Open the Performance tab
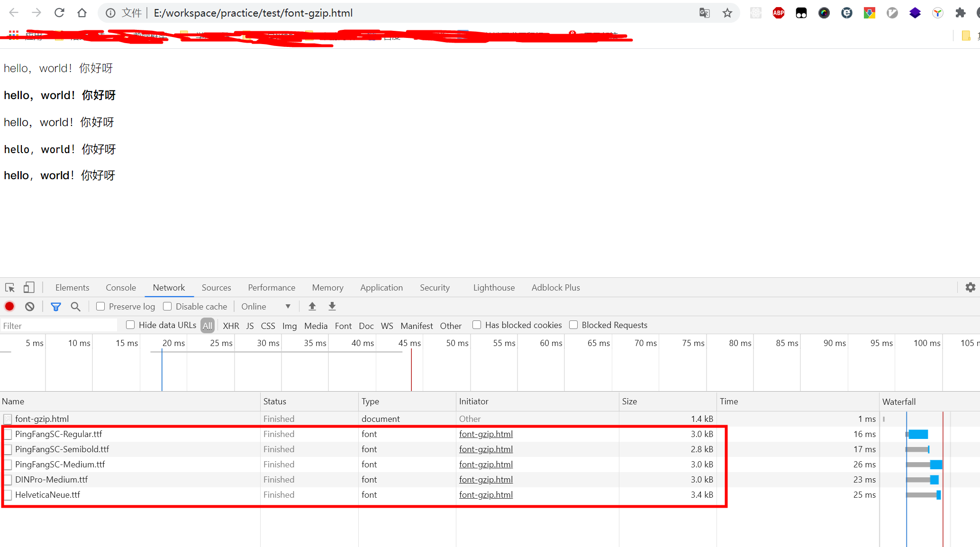Screen dimensions: 980x547 [x=272, y=287]
